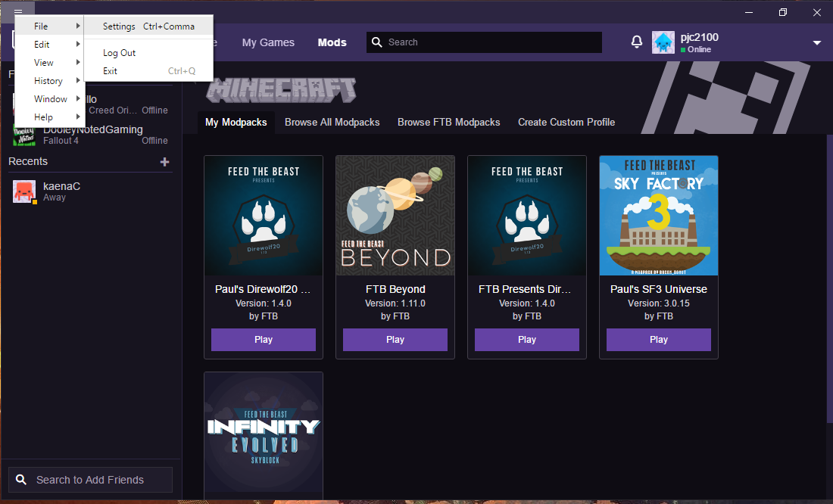Viewport: 833px width, 504px height.
Task: Click the Minecraft logo header
Action: (282, 89)
